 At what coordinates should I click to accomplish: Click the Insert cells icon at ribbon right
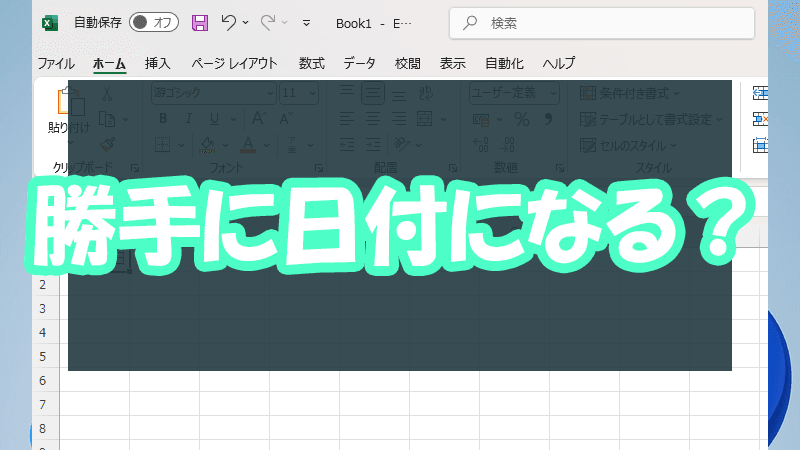coord(760,93)
